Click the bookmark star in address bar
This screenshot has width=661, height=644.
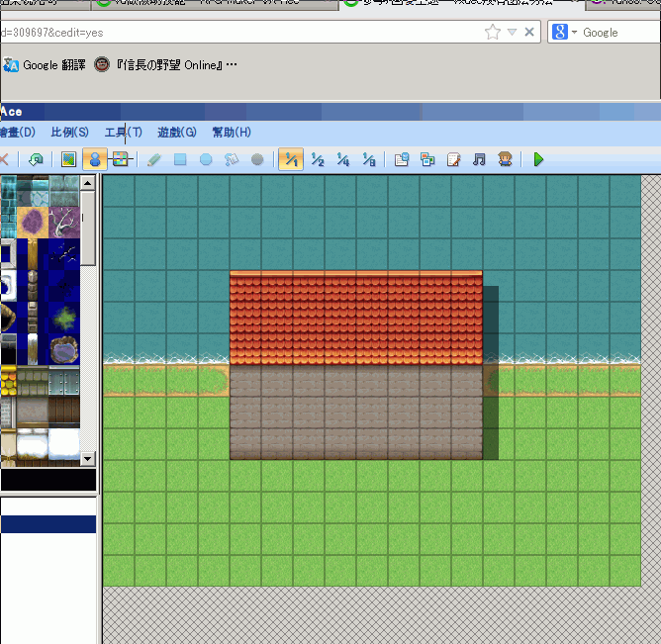point(493,32)
